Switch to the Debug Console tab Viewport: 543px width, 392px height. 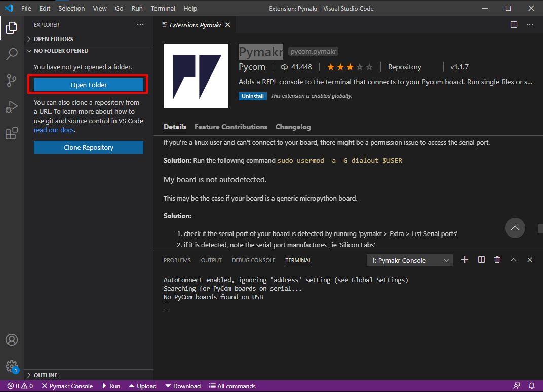coord(253,260)
